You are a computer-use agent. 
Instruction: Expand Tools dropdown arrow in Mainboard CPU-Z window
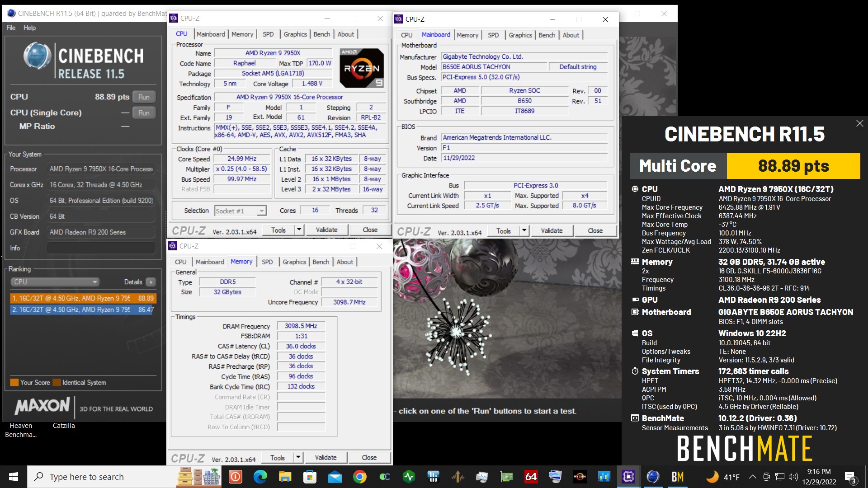coord(524,231)
